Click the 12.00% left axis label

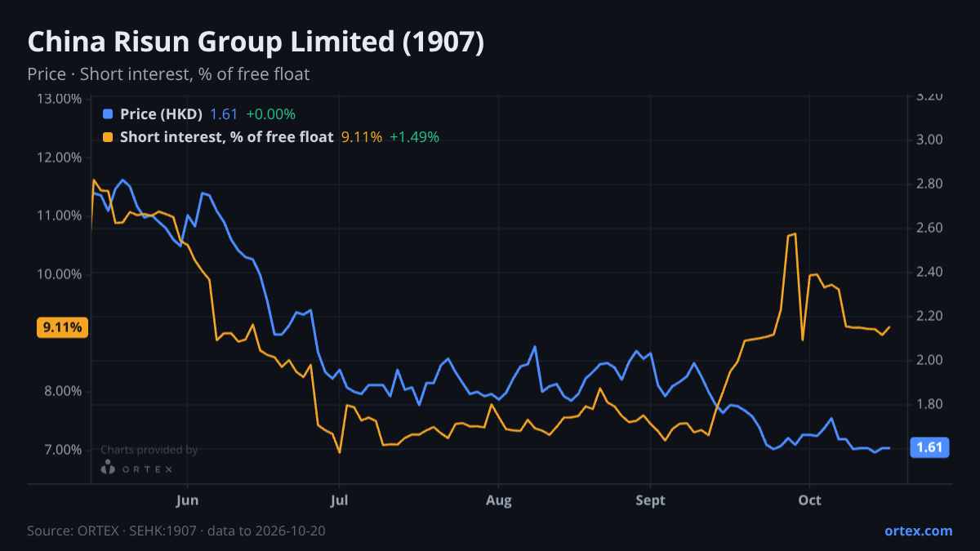[60, 158]
